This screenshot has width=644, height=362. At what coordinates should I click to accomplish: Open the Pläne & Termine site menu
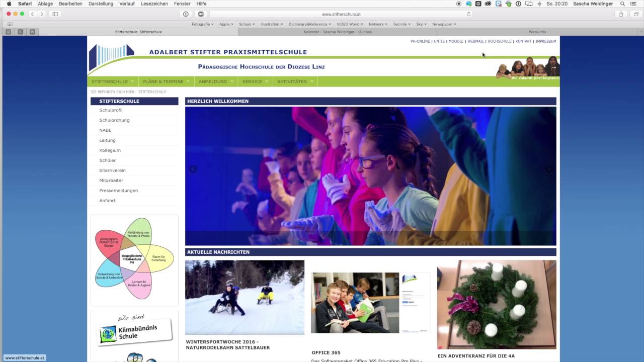(166, 81)
